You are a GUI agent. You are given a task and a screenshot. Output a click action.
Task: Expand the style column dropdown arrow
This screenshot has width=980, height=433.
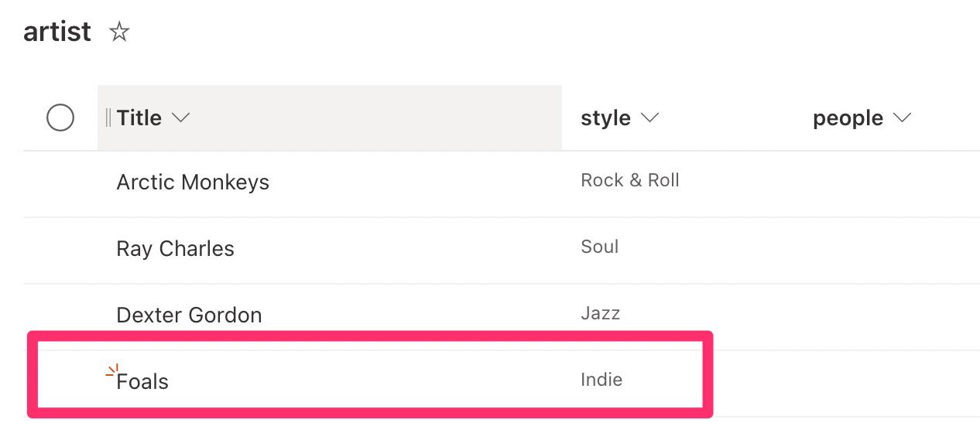click(649, 118)
